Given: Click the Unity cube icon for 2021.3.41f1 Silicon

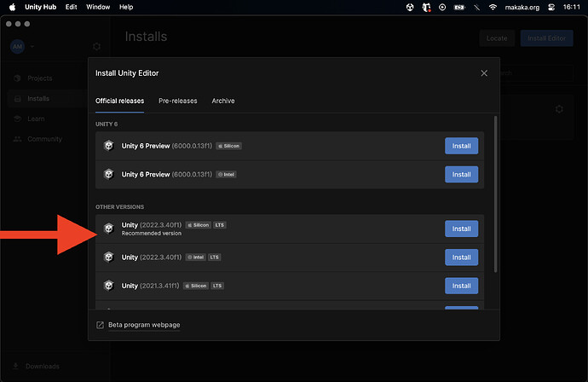Looking at the screenshot, I should [x=109, y=286].
